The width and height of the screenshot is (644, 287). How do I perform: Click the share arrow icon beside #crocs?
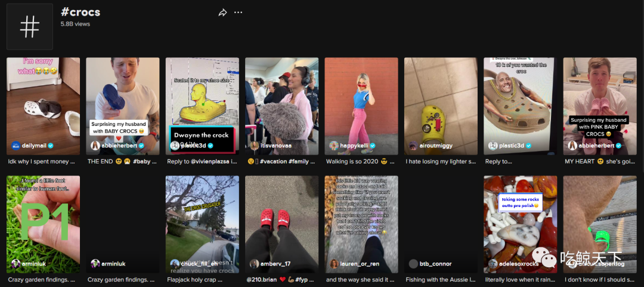[222, 13]
